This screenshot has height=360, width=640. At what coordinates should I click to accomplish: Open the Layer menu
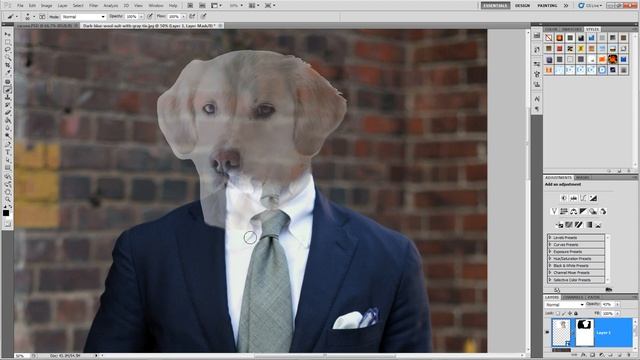point(62,6)
